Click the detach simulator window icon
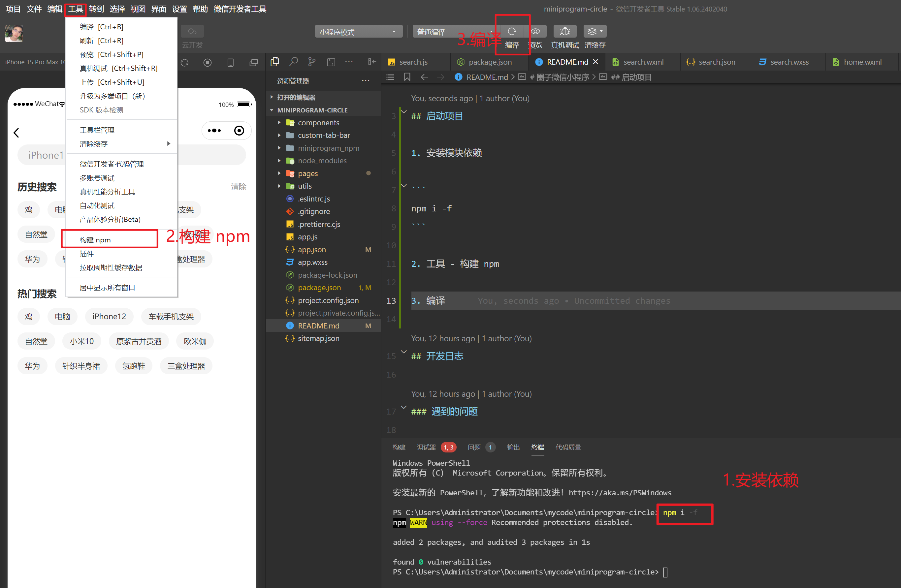This screenshot has width=901, height=588. [254, 62]
